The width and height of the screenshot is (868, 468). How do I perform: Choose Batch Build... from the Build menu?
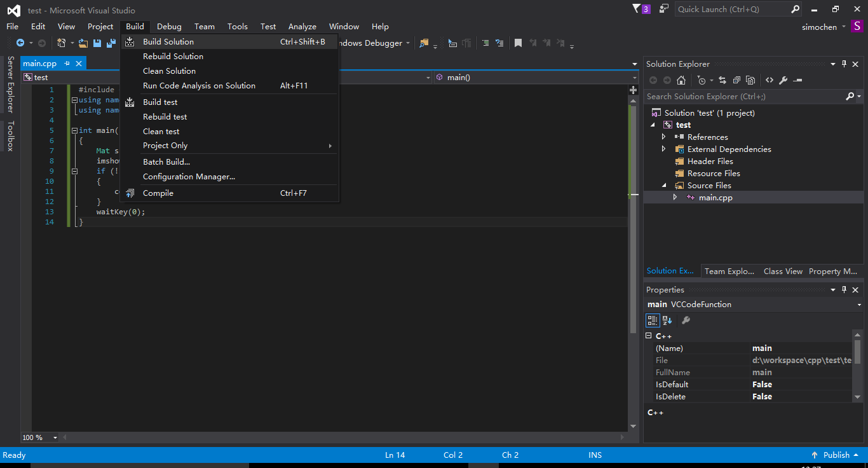click(229, 162)
